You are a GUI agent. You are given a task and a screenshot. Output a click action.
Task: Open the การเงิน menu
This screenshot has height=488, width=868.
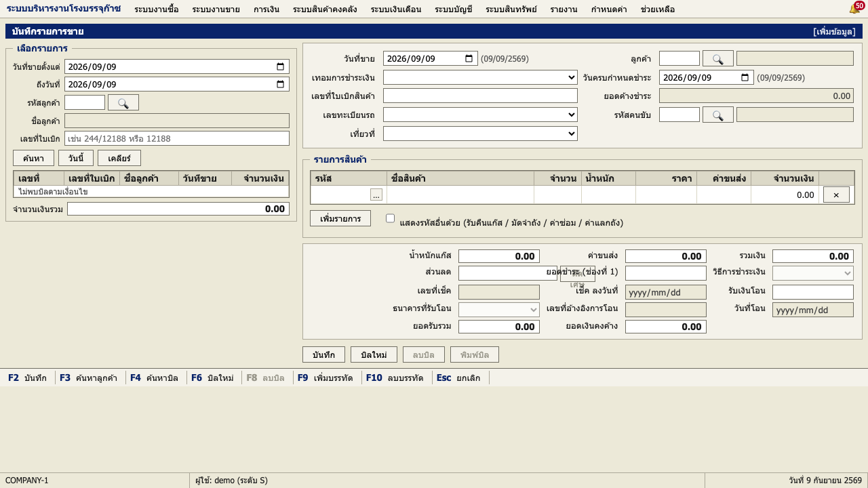(267, 9)
